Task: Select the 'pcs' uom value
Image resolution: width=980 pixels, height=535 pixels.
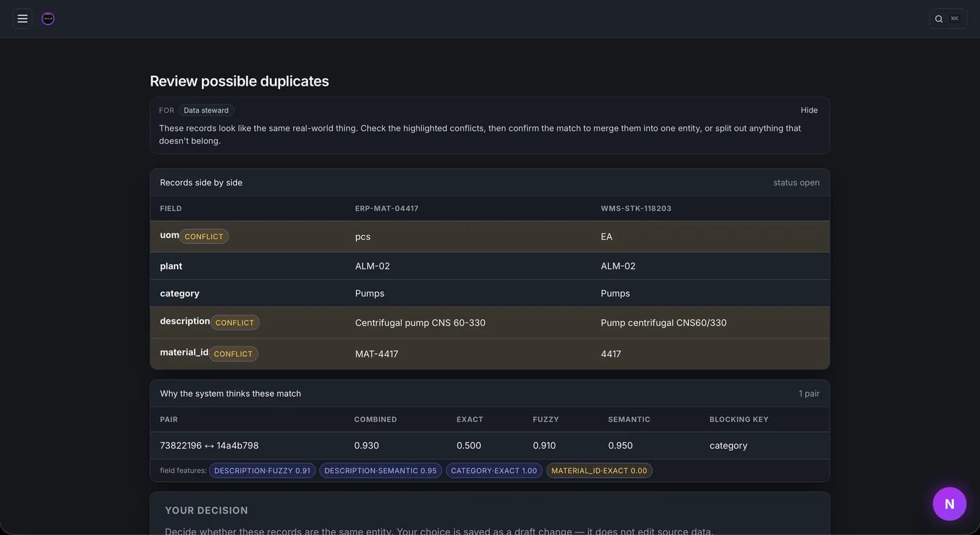Action: (x=363, y=237)
